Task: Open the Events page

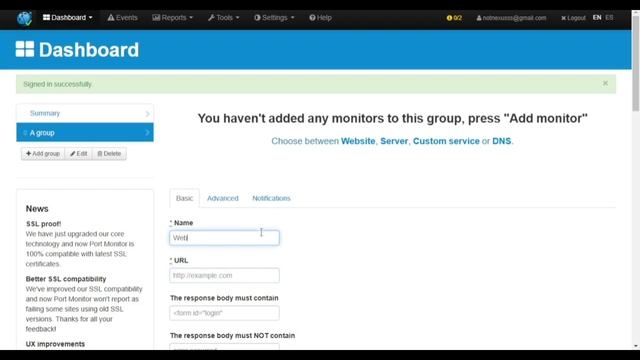Action: click(122, 18)
